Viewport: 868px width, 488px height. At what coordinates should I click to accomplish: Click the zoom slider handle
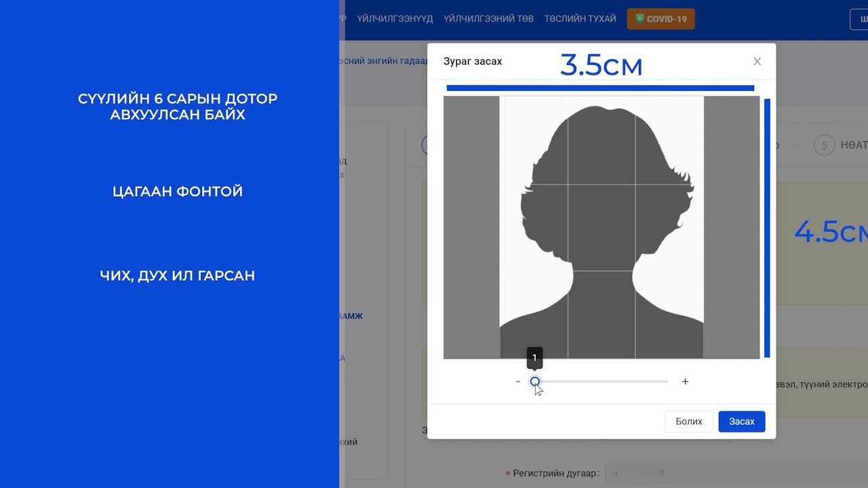click(x=535, y=382)
